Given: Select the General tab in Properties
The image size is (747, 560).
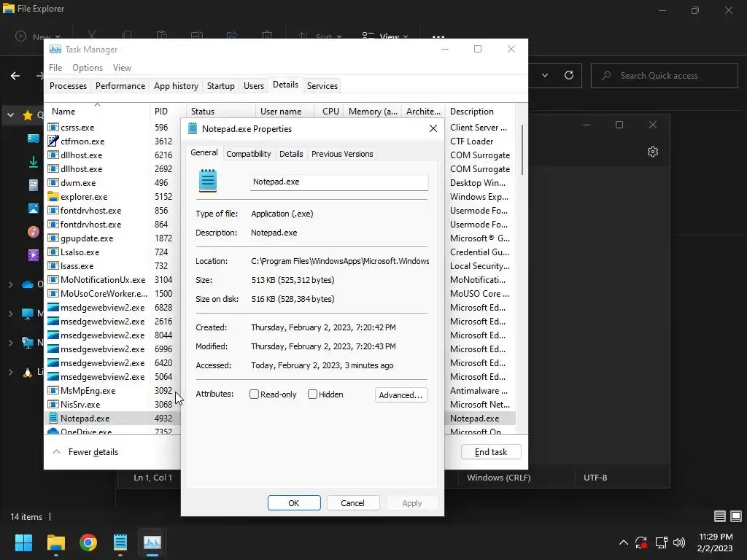Looking at the screenshot, I should click(x=204, y=152).
